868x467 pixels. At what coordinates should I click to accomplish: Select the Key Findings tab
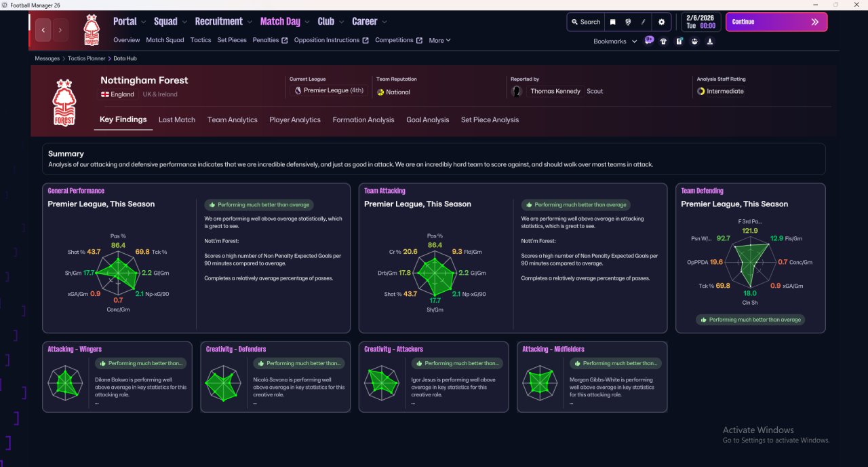[x=123, y=119]
